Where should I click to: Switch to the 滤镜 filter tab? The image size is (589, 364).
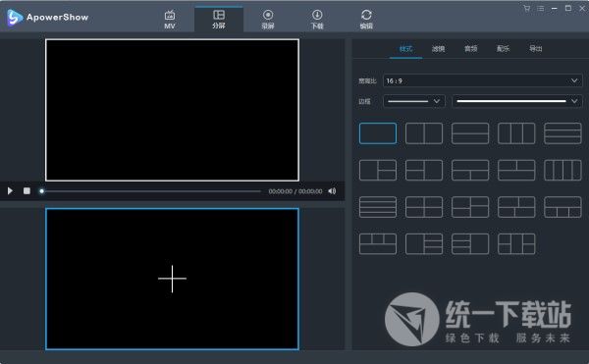[438, 49]
